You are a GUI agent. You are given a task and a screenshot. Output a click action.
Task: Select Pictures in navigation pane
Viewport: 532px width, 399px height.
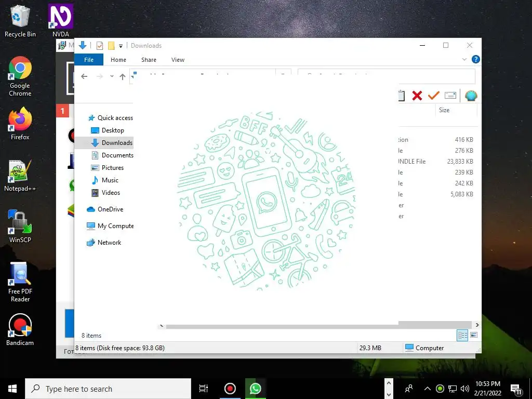(107, 168)
